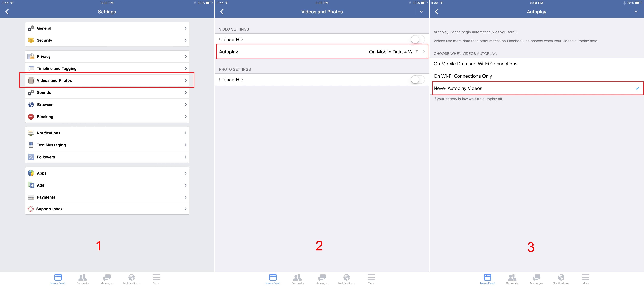Select On Wi-Fi Connections Only
This screenshot has width=644, height=286.
[536, 76]
